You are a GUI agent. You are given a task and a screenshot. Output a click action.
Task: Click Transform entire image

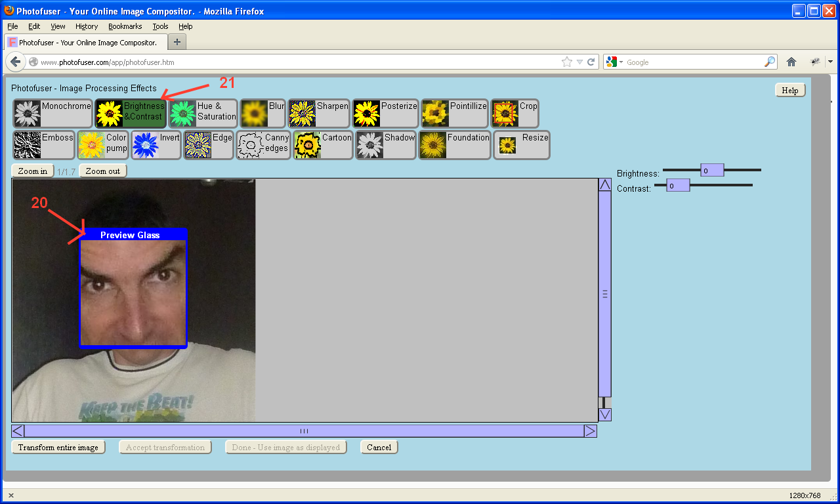point(58,448)
